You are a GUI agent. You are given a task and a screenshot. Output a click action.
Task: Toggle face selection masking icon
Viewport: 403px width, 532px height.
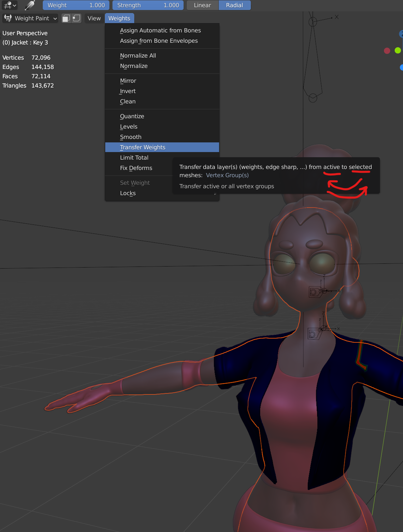[x=66, y=18]
